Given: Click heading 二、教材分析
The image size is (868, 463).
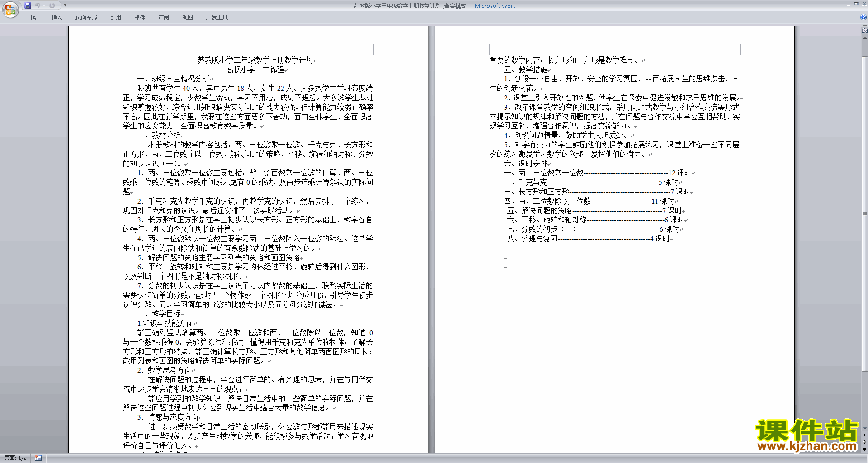Looking at the screenshot, I should pyautogui.click(x=159, y=135).
